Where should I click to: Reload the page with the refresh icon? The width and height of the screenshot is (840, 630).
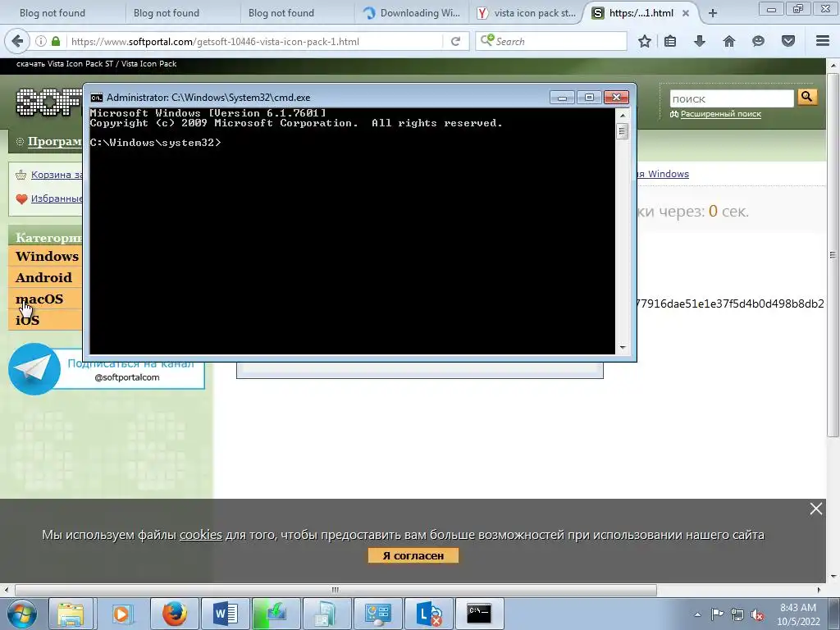tap(455, 41)
